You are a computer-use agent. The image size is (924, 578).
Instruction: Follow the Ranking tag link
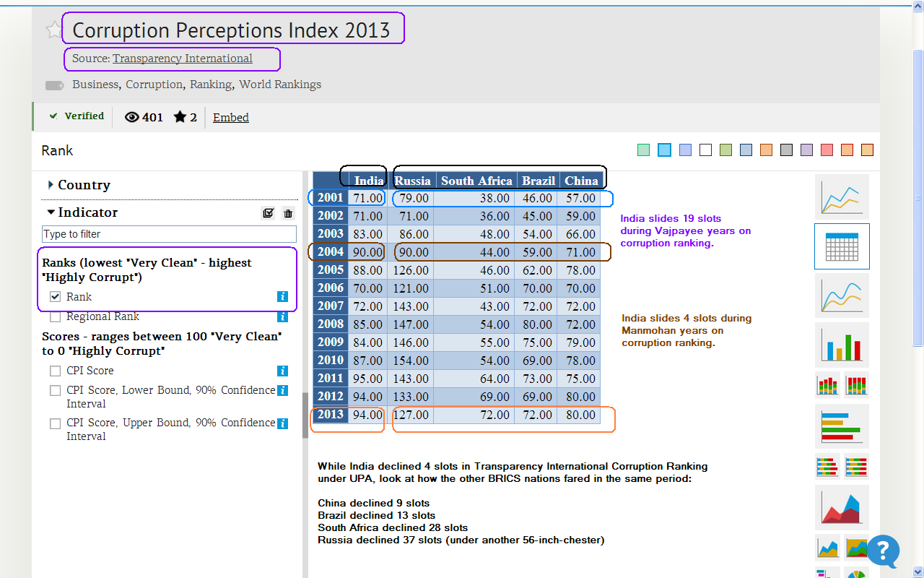coord(211,85)
